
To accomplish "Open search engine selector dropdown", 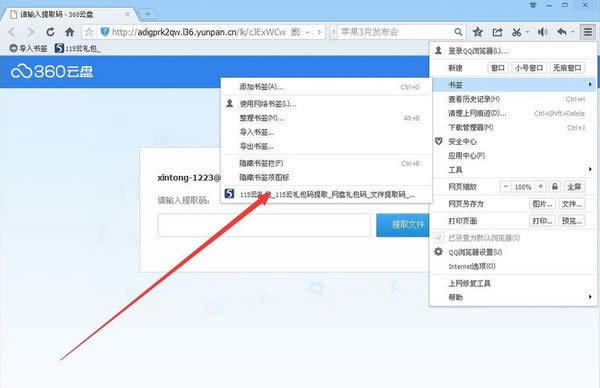I will coord(334,32).
